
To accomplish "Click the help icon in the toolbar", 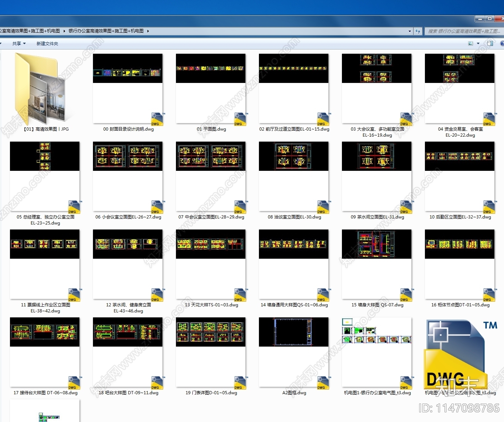I will pyautogui.click(x=502, y=43).
